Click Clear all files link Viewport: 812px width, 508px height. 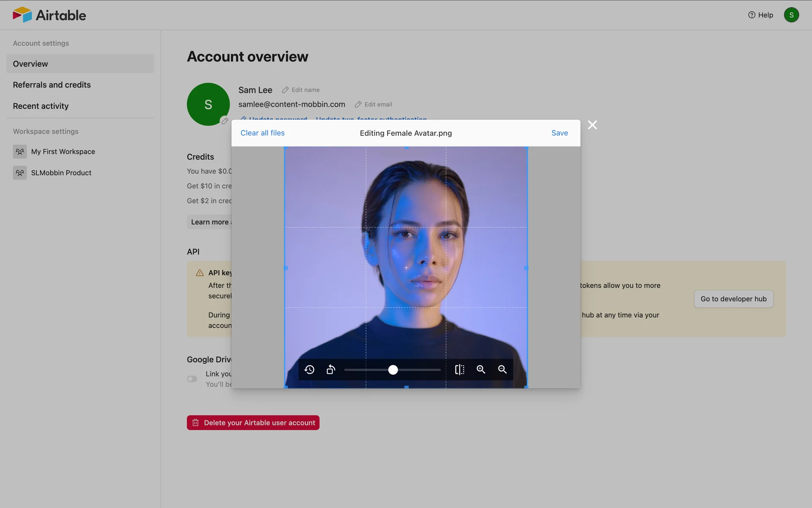click(262, 133)
